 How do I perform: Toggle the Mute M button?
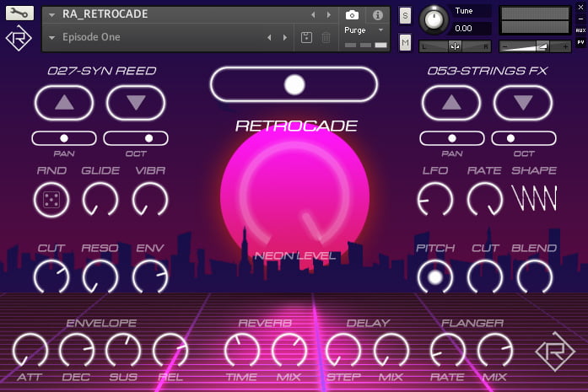(x=405, y=42)
